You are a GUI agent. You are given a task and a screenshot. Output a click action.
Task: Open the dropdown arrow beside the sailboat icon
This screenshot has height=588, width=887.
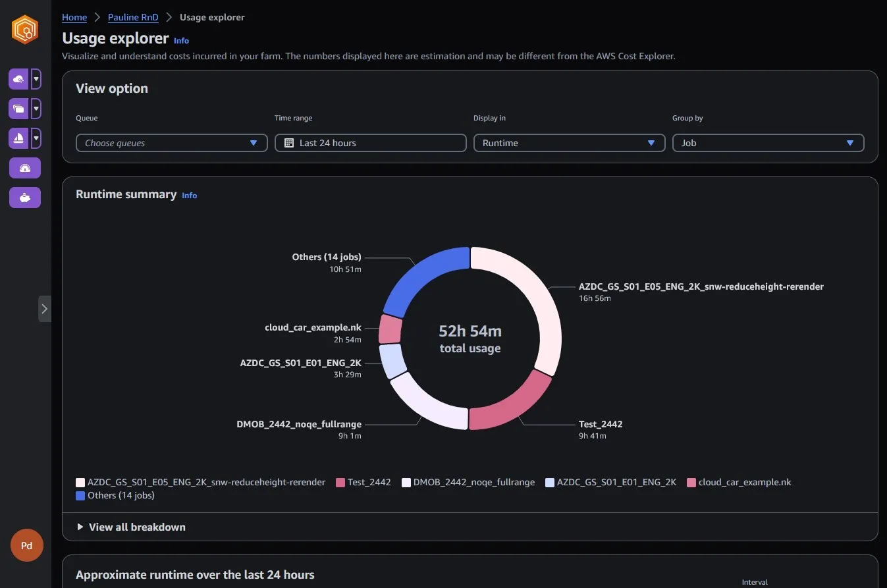tap(36, 138)
